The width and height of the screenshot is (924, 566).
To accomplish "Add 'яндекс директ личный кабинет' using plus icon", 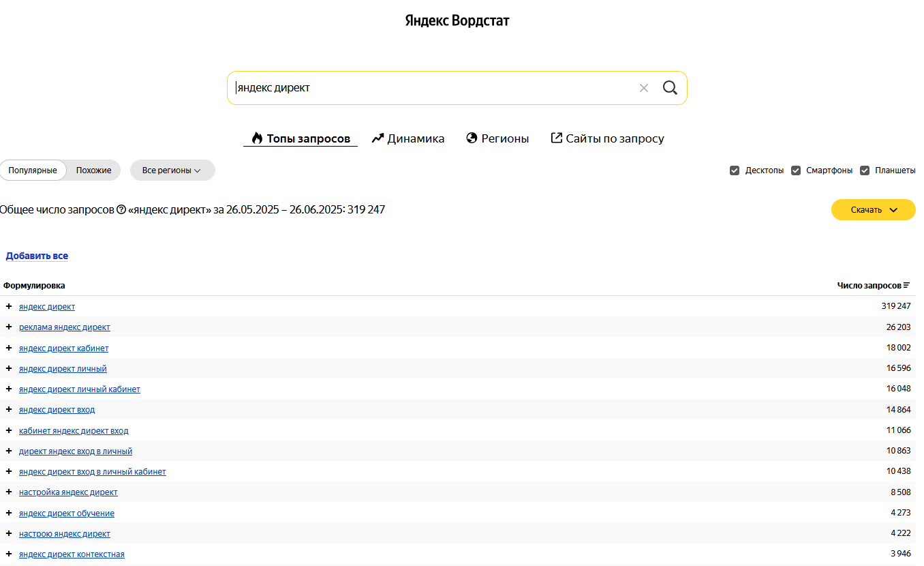I will 9,389.
